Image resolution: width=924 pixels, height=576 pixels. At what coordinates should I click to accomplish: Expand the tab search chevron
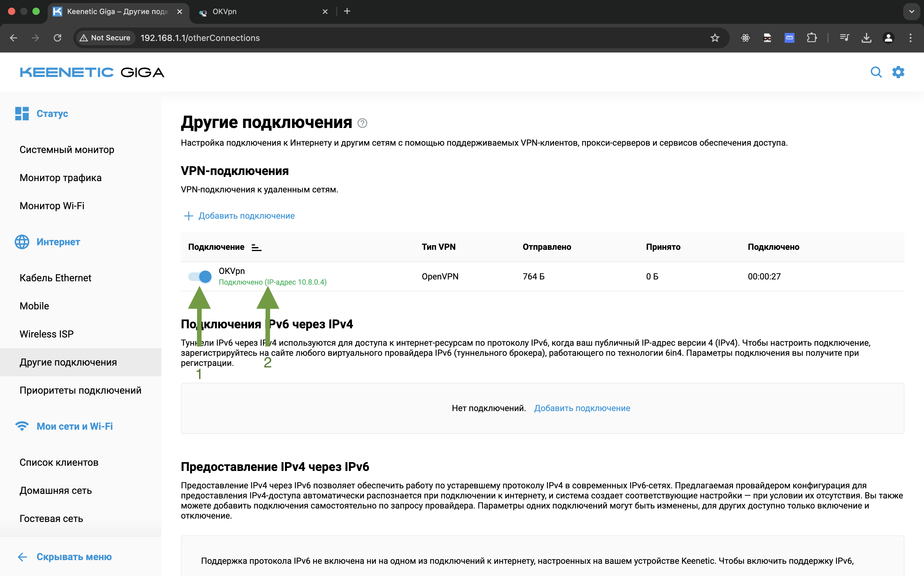click(x=911, y=11)
